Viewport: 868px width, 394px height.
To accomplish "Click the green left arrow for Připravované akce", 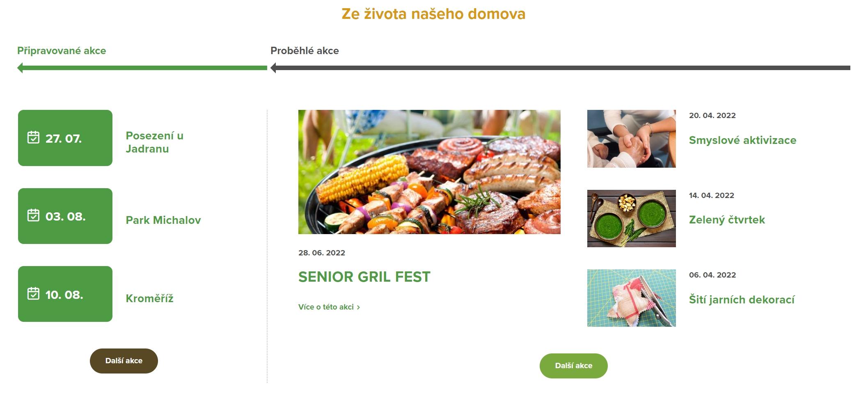I will 142,68.
